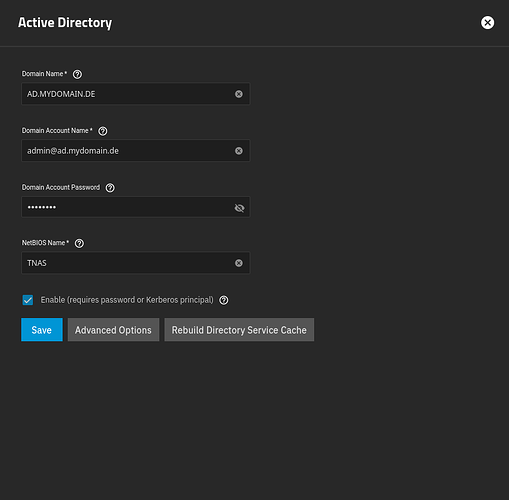
Task: Rebuild Directory Service Cache
Action: pos(239,330)
